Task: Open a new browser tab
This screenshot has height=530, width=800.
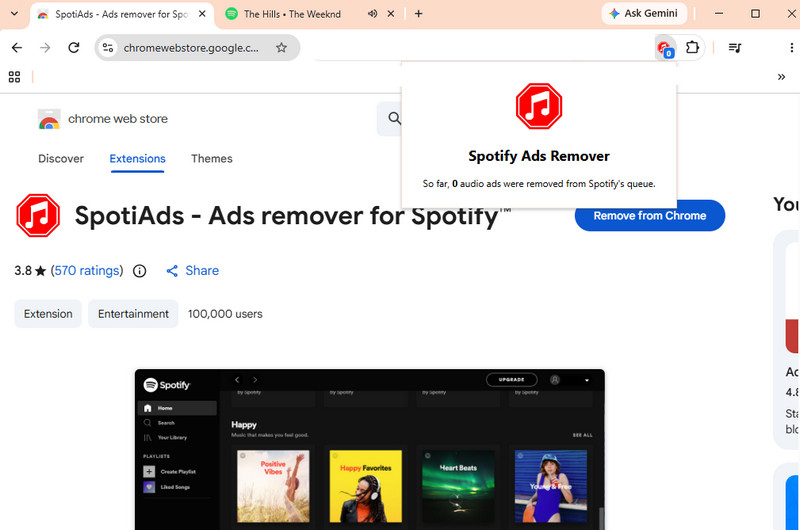Action: (x=418, y=14)
